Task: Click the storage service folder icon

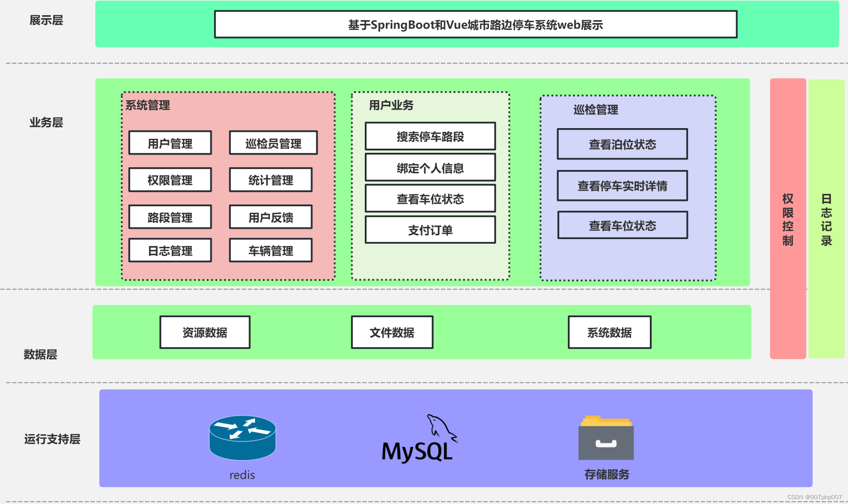Action: click(606, 438)
